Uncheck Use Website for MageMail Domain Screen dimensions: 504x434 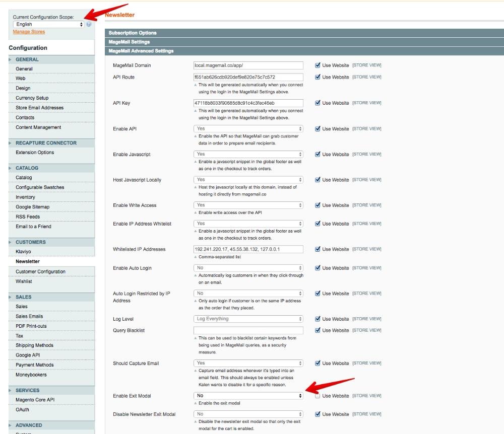click(318, 65)
